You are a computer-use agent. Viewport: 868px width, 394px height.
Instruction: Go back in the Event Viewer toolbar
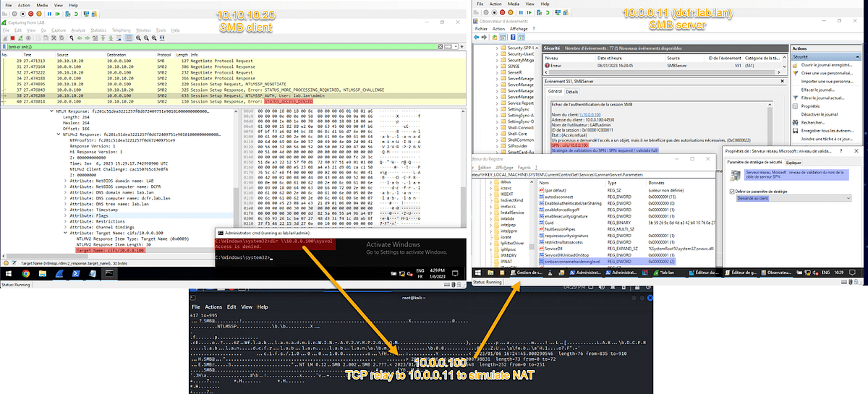click(475, 38)
